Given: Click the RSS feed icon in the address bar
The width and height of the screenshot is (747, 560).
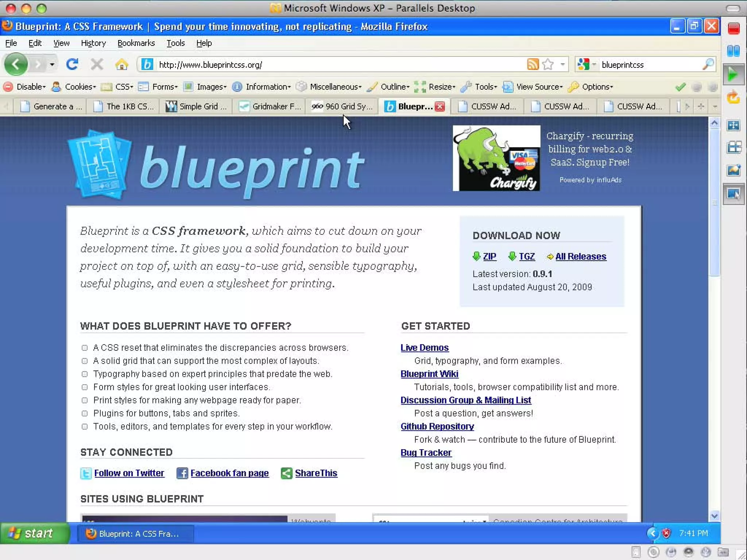Looking at the screenshot, I should [533, 65].
